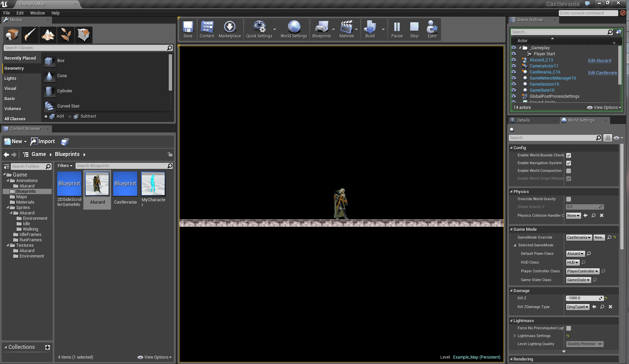Select the Paint mode brush icon
The width and height of the screenshot is (629, 364).
tap(30, 35)
